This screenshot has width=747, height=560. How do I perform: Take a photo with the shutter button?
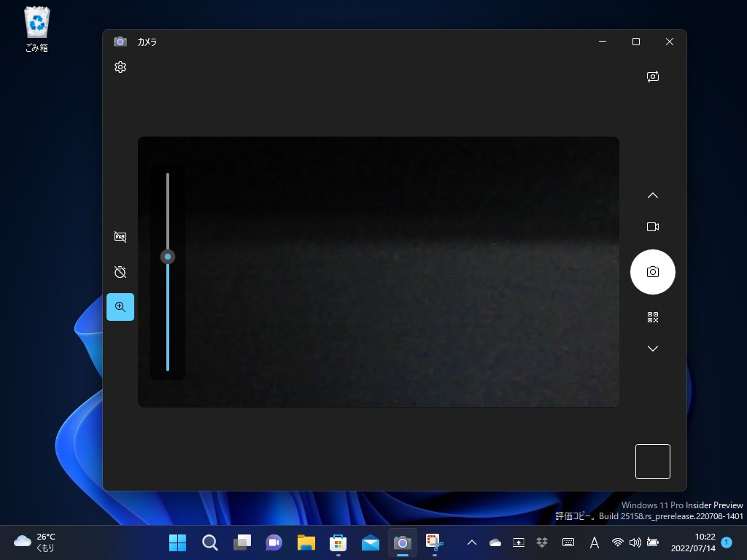click(652, 271)
